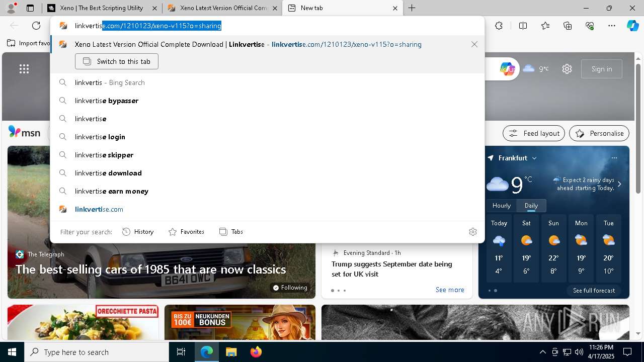The height and width of the screenshot is (362, 644).
Task: Open the See full forecast link
Action: click(594, 290)
